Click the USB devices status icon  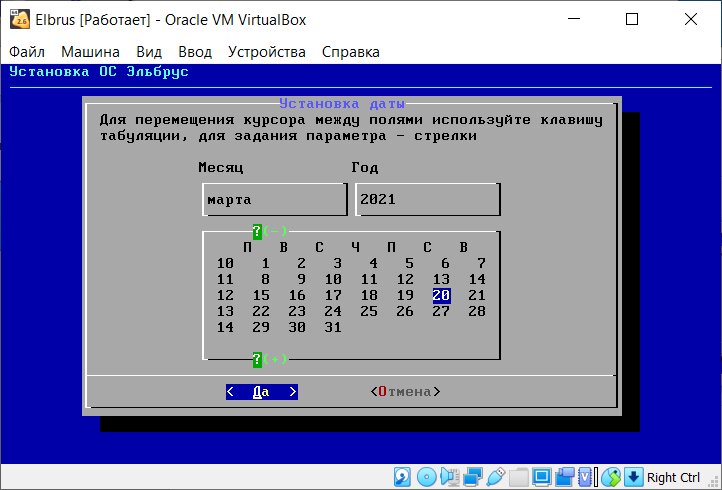[x=495, y=477]
